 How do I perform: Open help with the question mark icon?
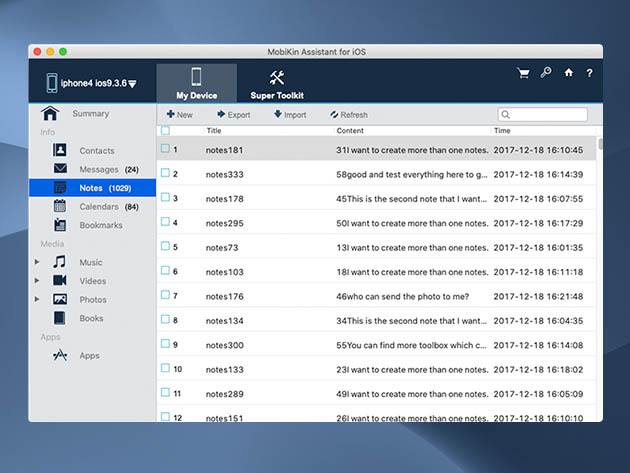[589, 73]
